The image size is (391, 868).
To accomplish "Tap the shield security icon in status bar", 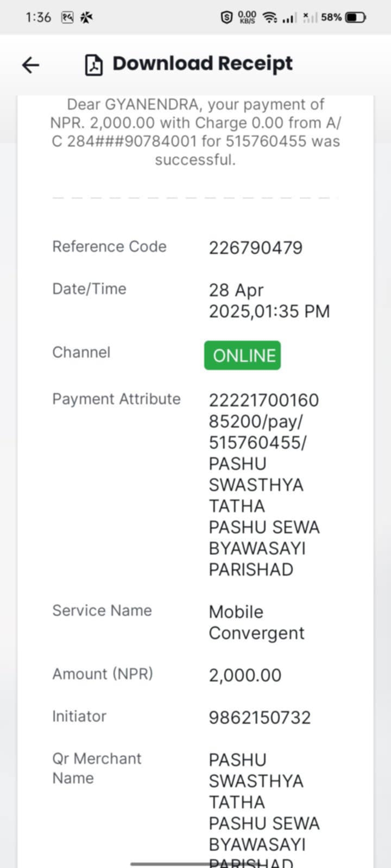I will point(226,17).
